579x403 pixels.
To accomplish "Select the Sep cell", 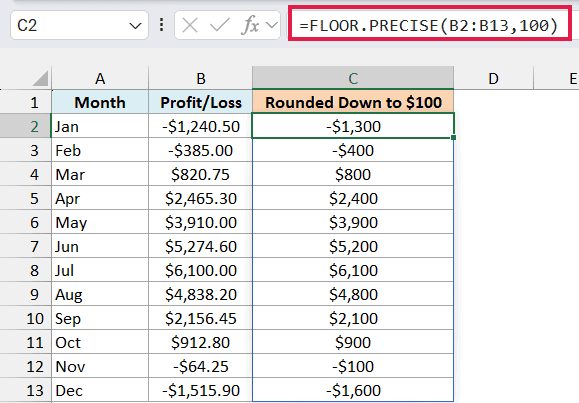I will tap(100, 318).
